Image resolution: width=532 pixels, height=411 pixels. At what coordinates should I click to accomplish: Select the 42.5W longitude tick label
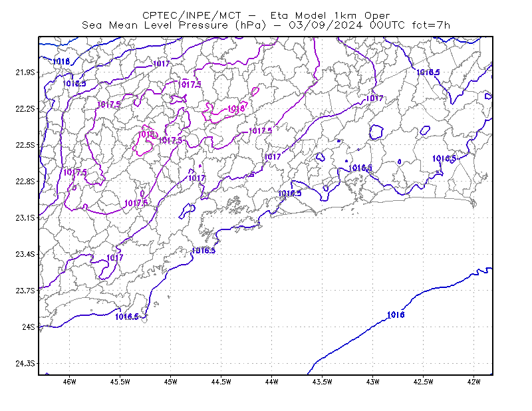[424, 382]
